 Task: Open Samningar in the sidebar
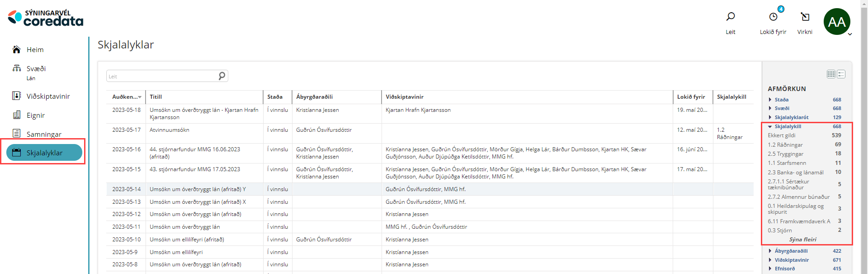[x=44, y=134]
